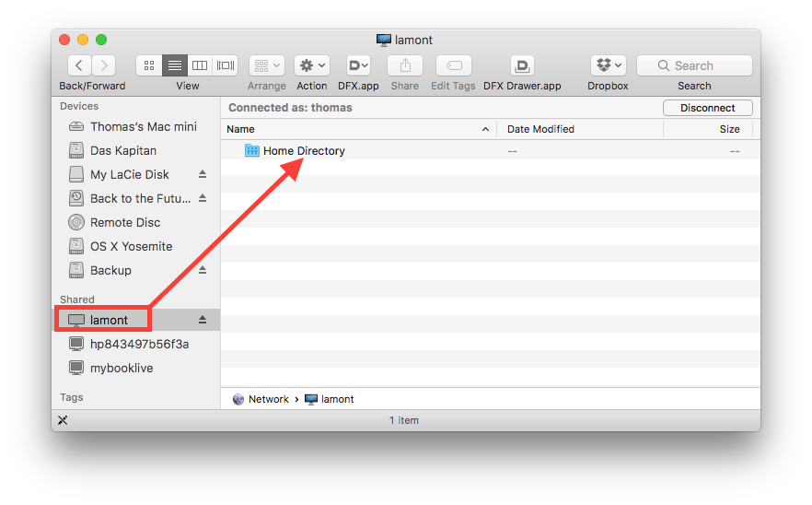Switch to column view
The image size is (812, 505).
coord(200,65)
